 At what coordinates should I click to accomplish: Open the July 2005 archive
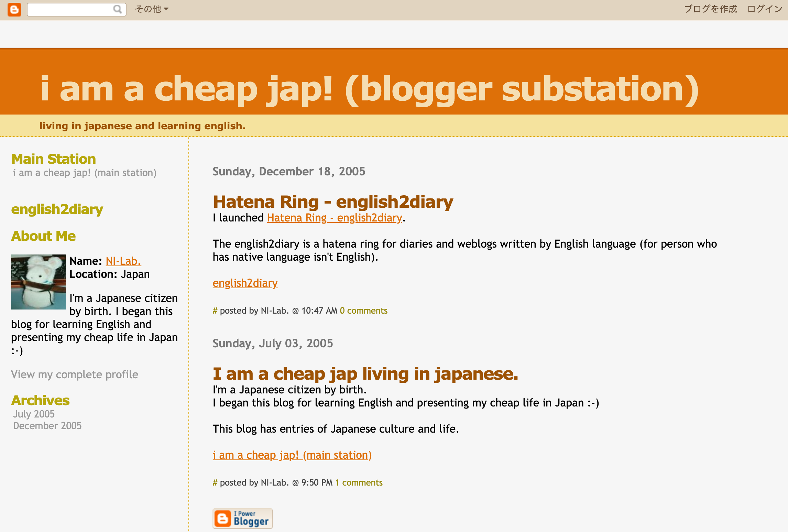pyautogui.click(x=34, y=414)
